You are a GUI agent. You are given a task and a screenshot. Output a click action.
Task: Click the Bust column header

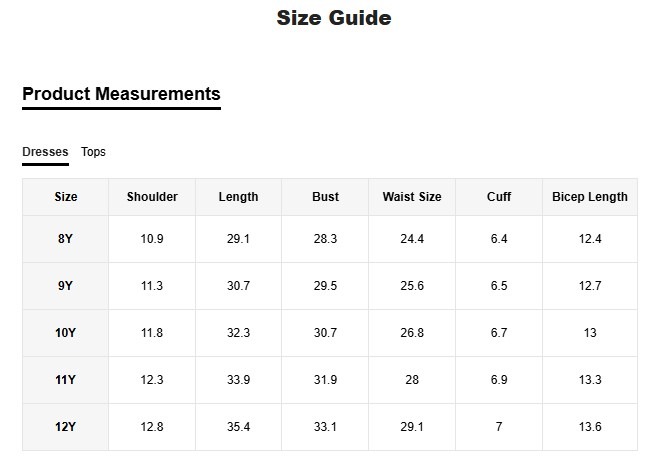[325, 197]
